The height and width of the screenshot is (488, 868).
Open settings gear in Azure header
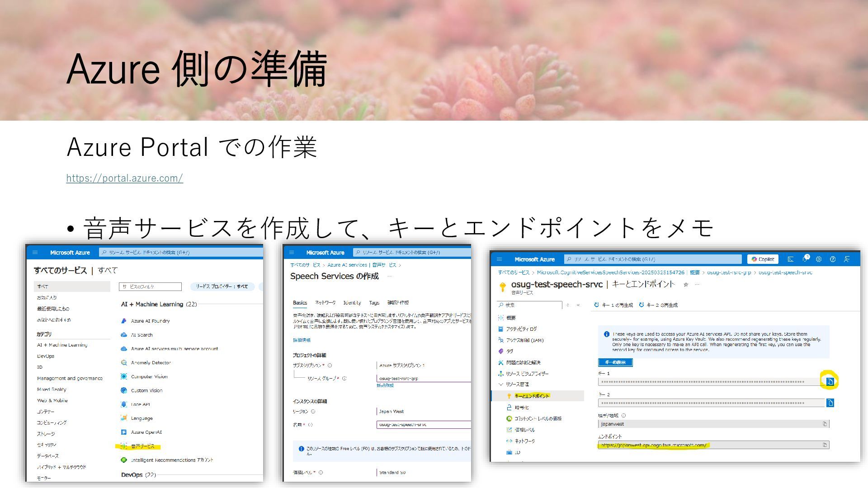point(819,259)
